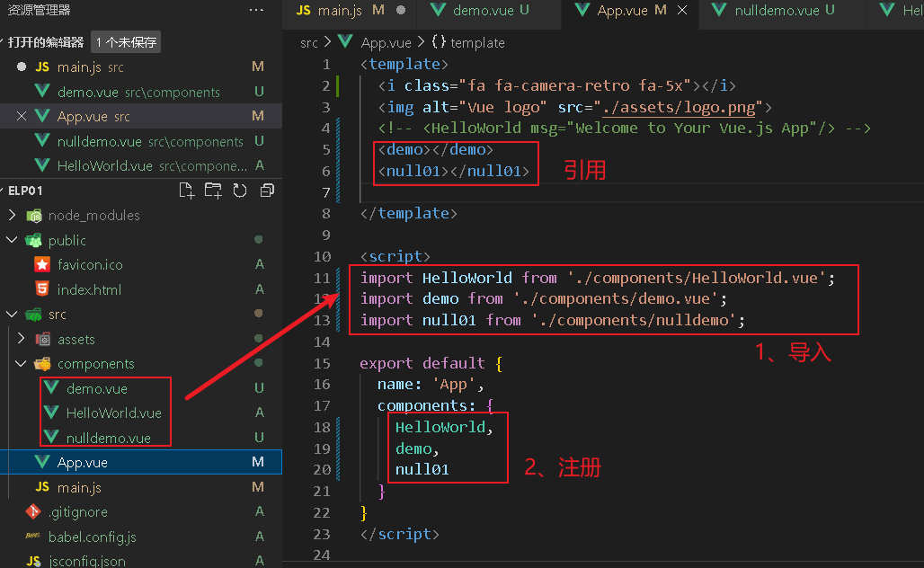
Task: Open favicon.ico via its star icon
Action: click(x=41, y=264)
